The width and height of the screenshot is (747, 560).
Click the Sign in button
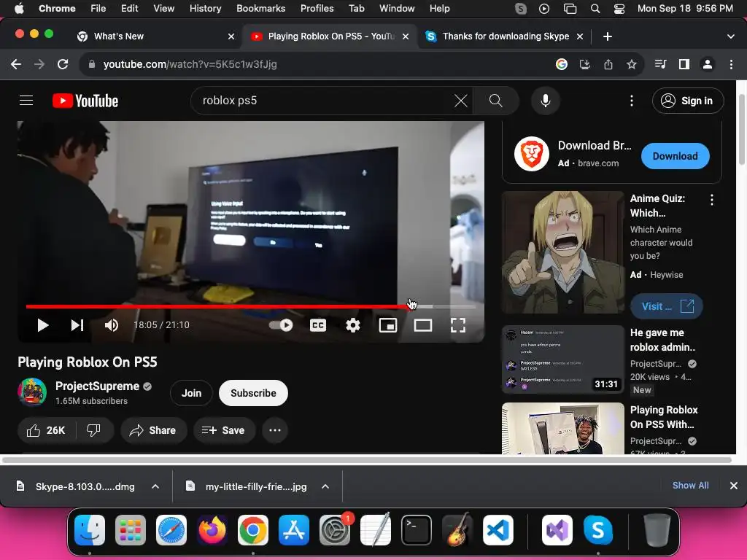688,101
